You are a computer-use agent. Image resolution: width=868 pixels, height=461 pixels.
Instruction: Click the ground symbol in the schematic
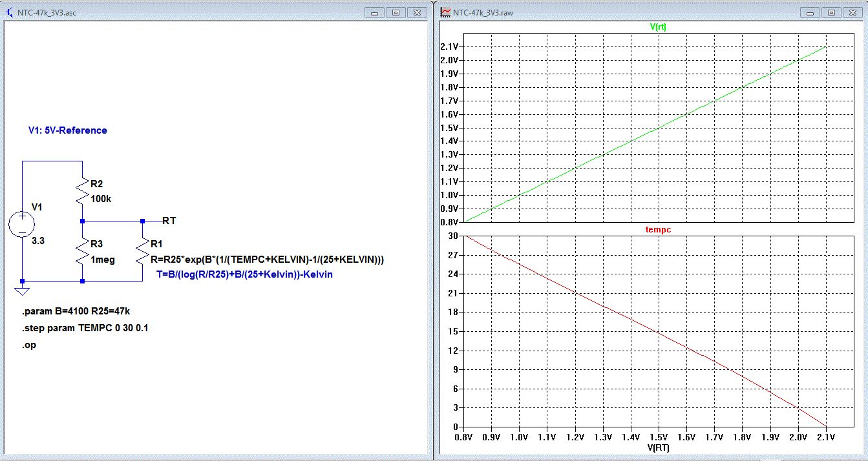pos(22,290)
